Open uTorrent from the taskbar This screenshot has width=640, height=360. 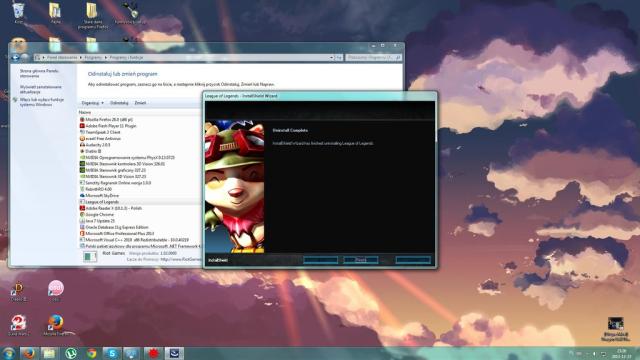point(71,353)
